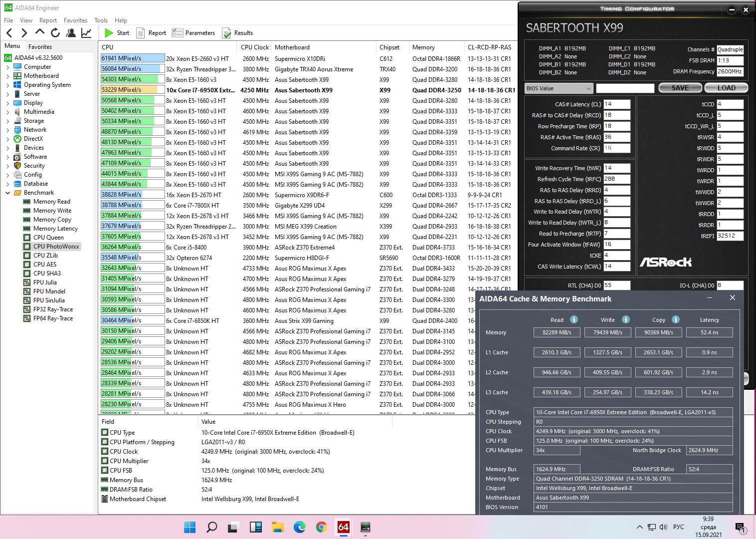Open the View menu
This screenshot has width=756, height=539.
pyautogui.click(x=26, y=20)
